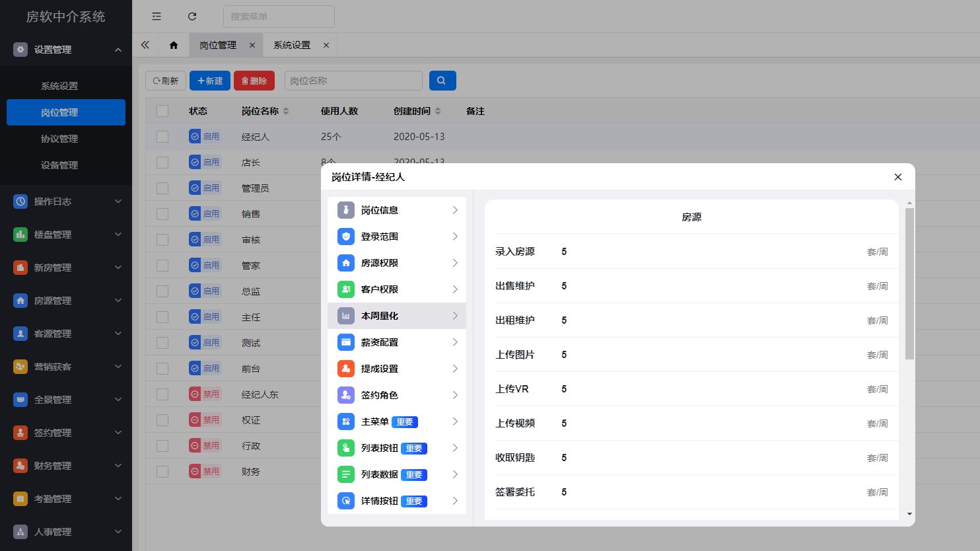Check the 管理员 row checkbox

162,188
